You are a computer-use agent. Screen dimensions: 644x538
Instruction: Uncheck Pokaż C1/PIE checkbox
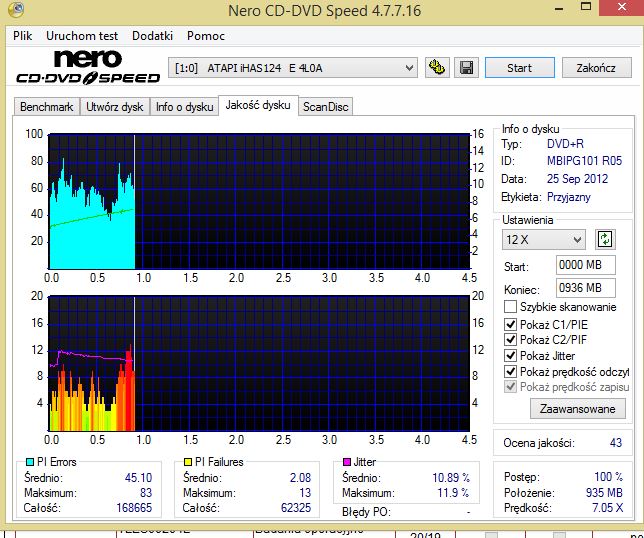pos(510,324)
